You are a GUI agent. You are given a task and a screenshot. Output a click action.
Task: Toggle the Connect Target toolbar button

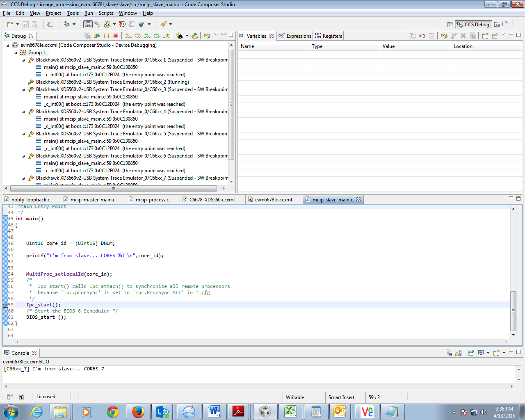coord(87,24)
